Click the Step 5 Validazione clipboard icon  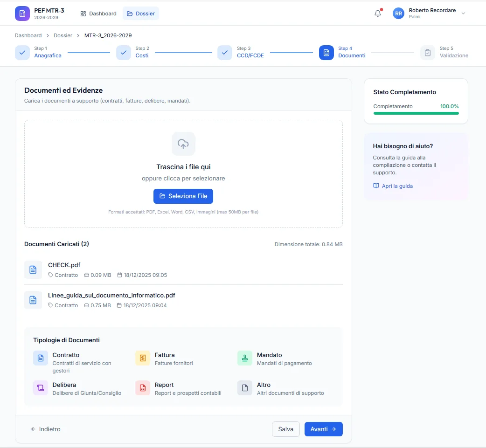(428, 53)
